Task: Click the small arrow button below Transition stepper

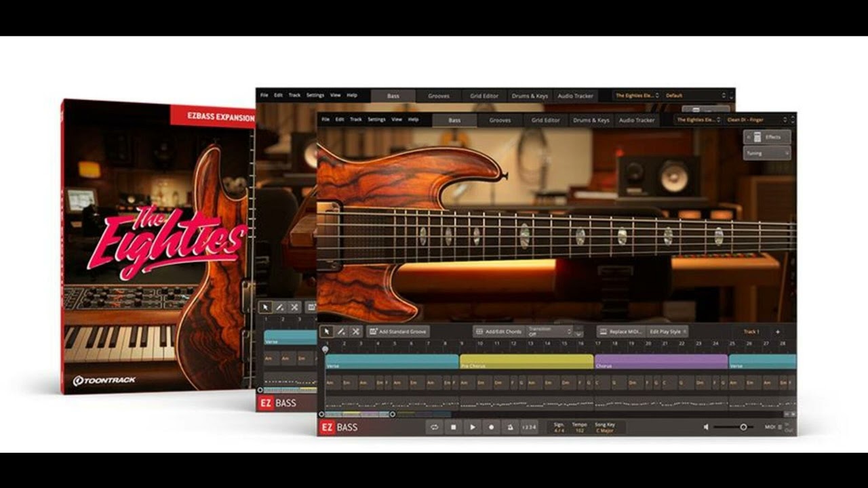Action: [578, 334]
